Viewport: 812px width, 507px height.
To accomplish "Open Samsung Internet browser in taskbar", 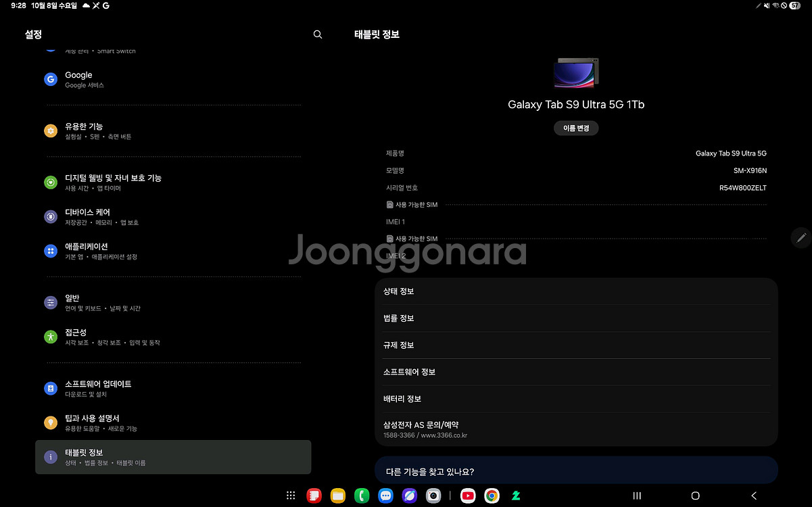I will 410,496.
